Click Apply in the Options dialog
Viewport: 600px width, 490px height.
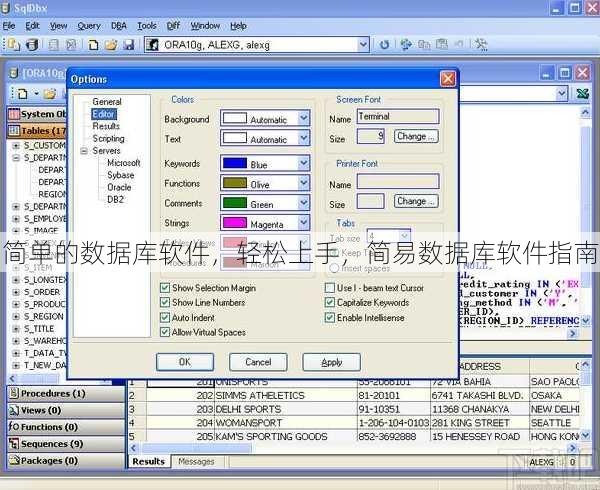pos(331,362)
